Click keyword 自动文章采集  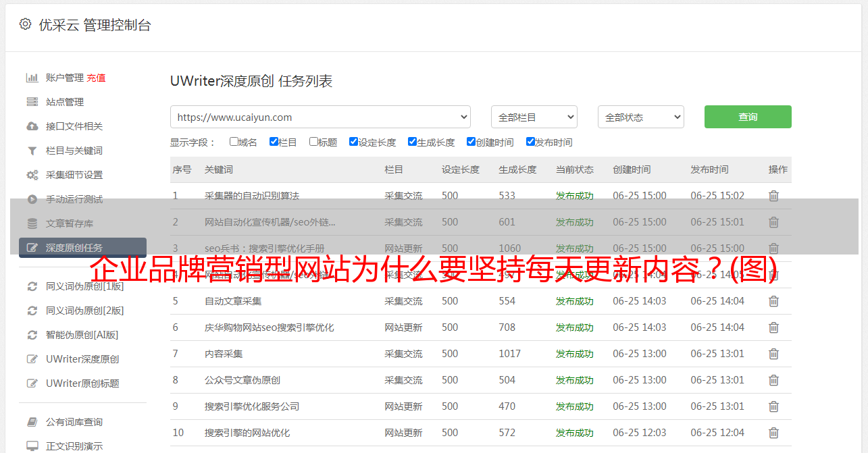click(233, 301)
